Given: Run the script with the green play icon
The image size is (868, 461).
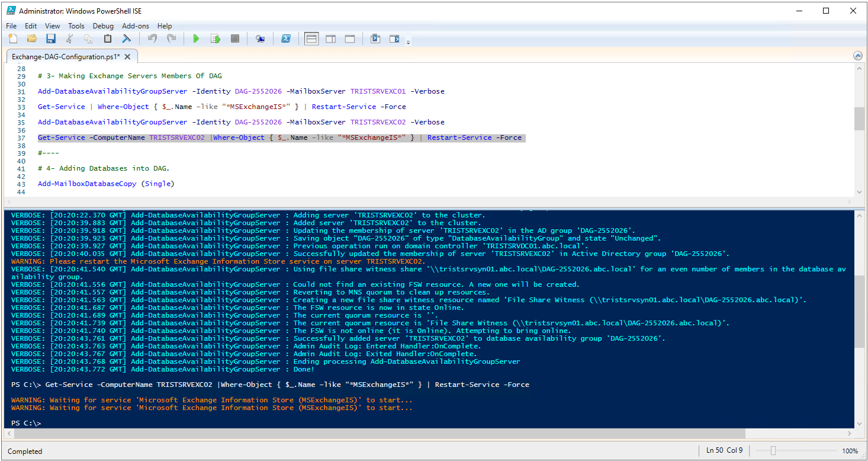Looking at the screenshot, I should 196,39.
